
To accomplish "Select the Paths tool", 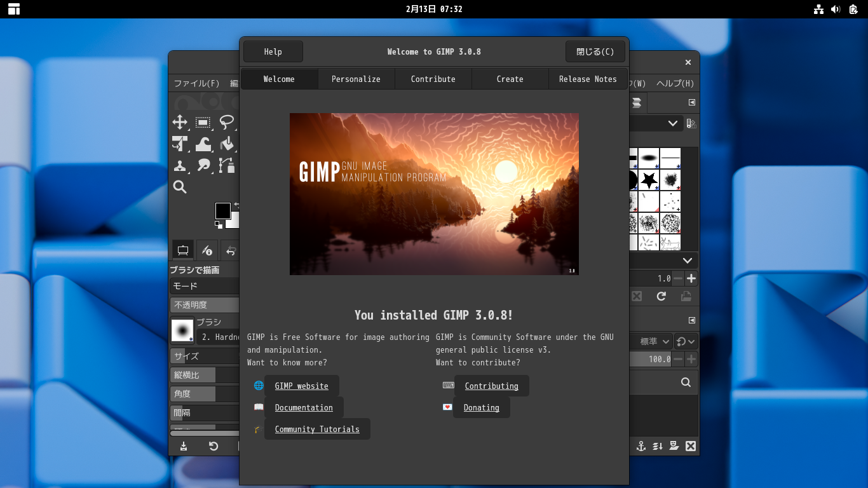I will pyautogui.click(x=227, y=166).
